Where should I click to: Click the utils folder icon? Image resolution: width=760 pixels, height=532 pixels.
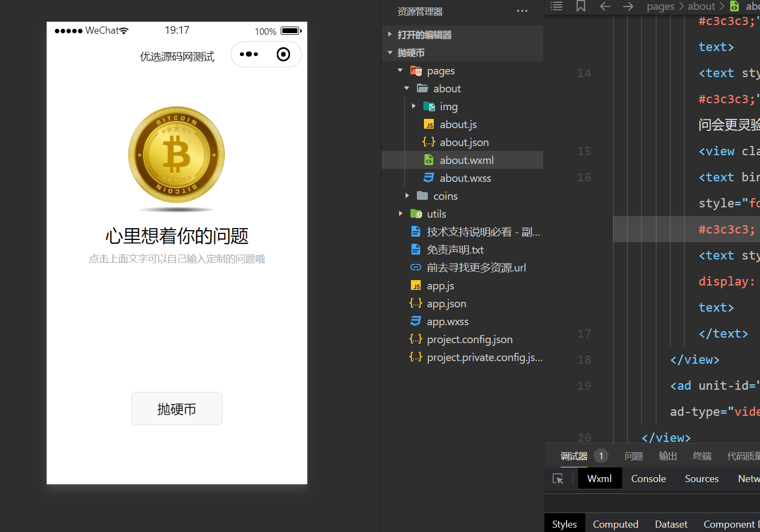(416, 214)
